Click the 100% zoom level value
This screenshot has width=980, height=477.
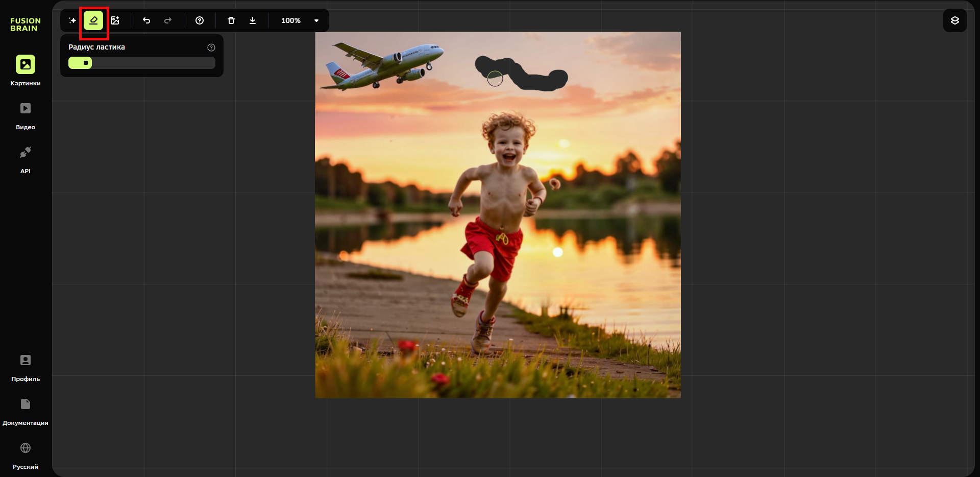[290, 20]
